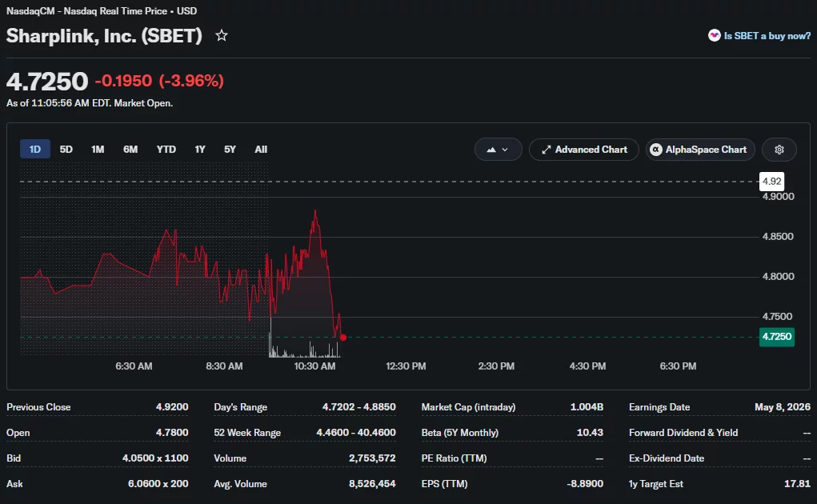The image size is (817, 504).
Task: Click the 'As of 11:05:56 AM EDT' timestamp
Action: pos(90,103)
